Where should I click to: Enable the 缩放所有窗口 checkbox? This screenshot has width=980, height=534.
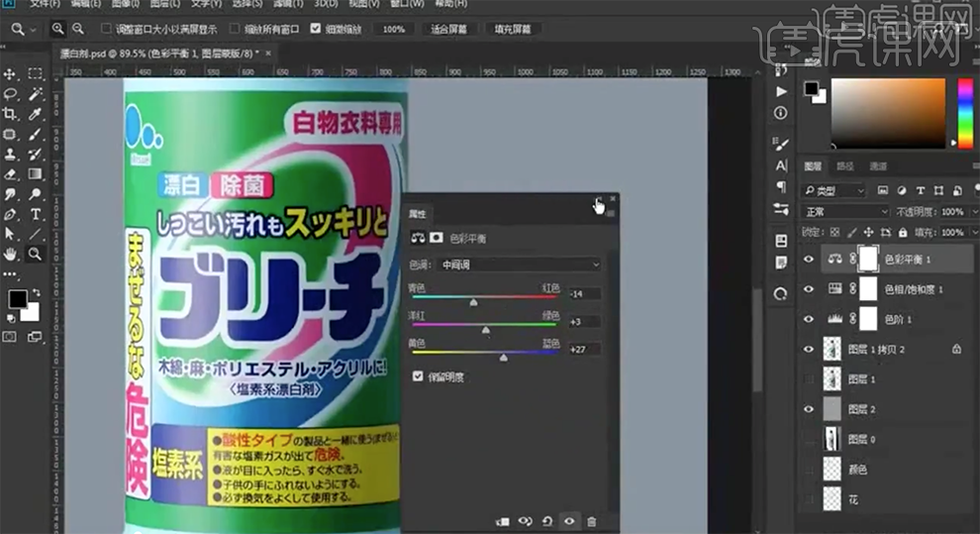[x=235, y=29]
